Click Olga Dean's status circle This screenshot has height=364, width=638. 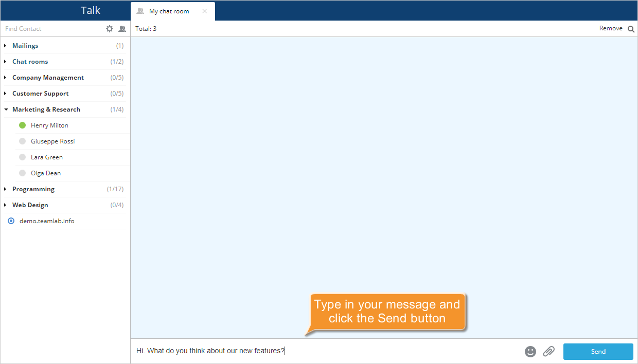tap(21, 173)
